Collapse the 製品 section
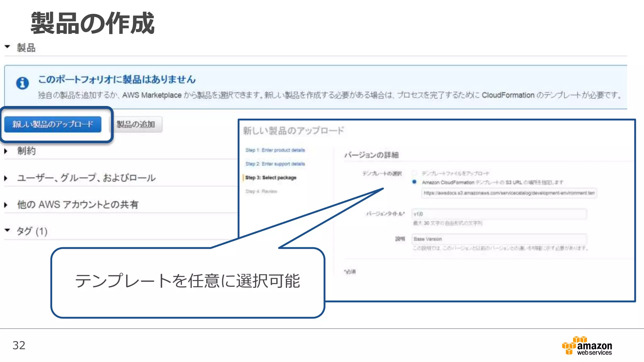Image resolution: width=644 pixels, height=362 pixels. pos(7,47)
